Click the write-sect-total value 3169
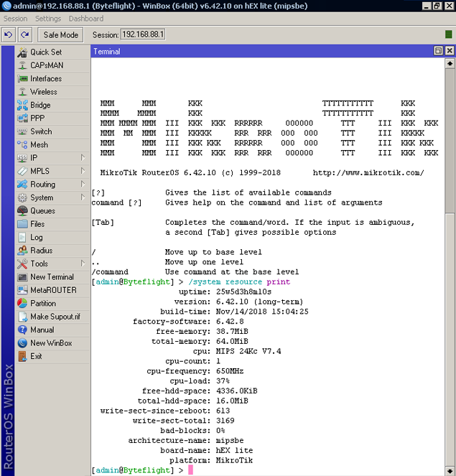The image size is (456, 476). pyautogui.click(x=225, y=421)
